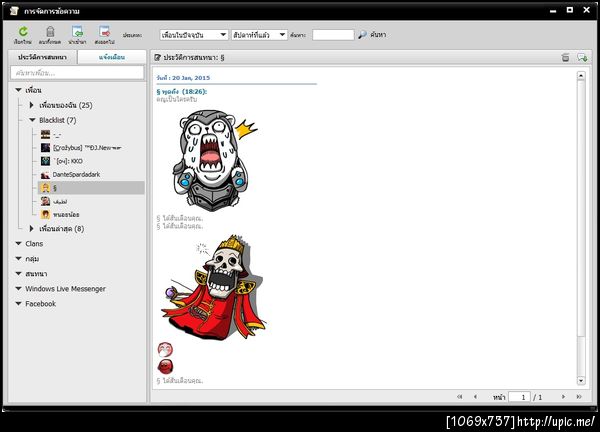Select avatar of [Crazybus] contact
600x432 pixels.
point(46,148)
